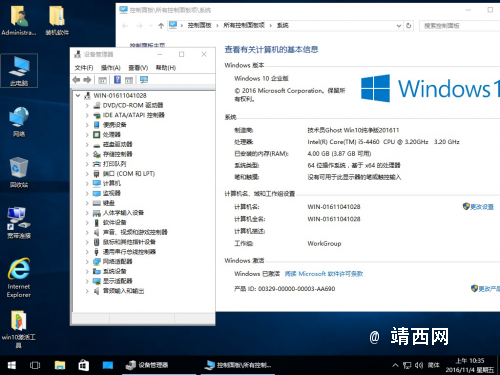Expand the 端口 (COM 和 LPT) node
This screenshot has width=500, height=375.
87,174
